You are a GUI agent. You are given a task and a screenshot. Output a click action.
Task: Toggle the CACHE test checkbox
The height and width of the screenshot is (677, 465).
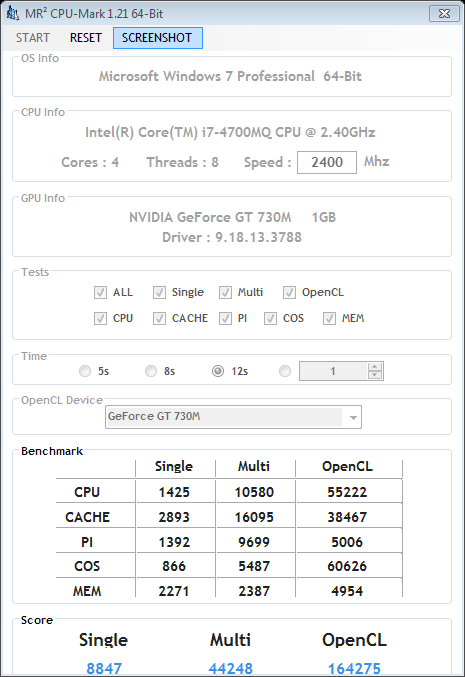tap(159, 319)
